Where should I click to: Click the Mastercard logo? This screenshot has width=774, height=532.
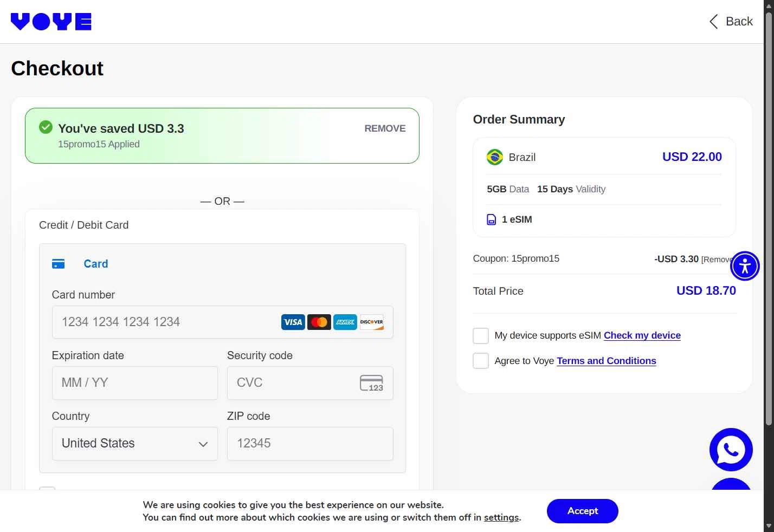tap(319, 322)
